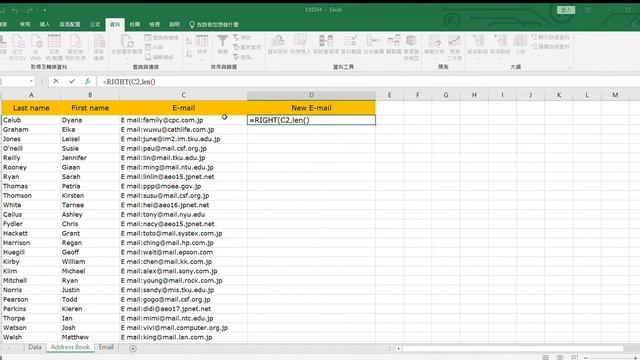Click the New E-mail header cell
The image size is (640, 360).
(311, 108)
